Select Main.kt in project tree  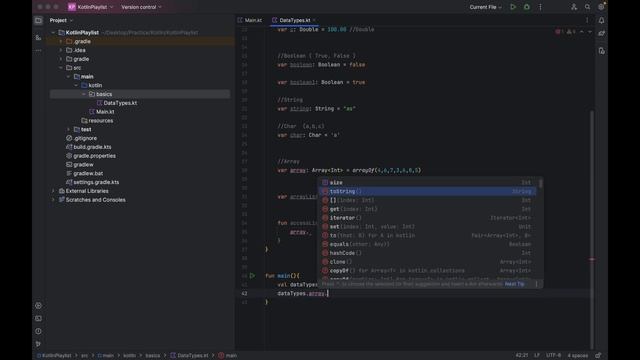point(105,112)
